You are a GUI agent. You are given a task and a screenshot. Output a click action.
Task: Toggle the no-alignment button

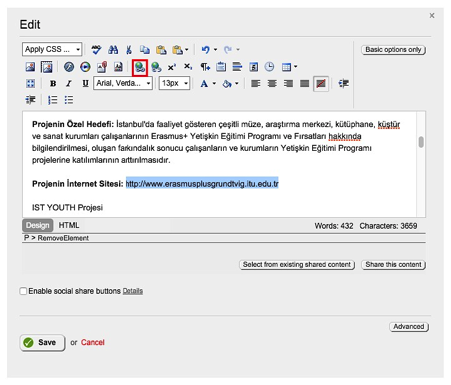[321, 83]
